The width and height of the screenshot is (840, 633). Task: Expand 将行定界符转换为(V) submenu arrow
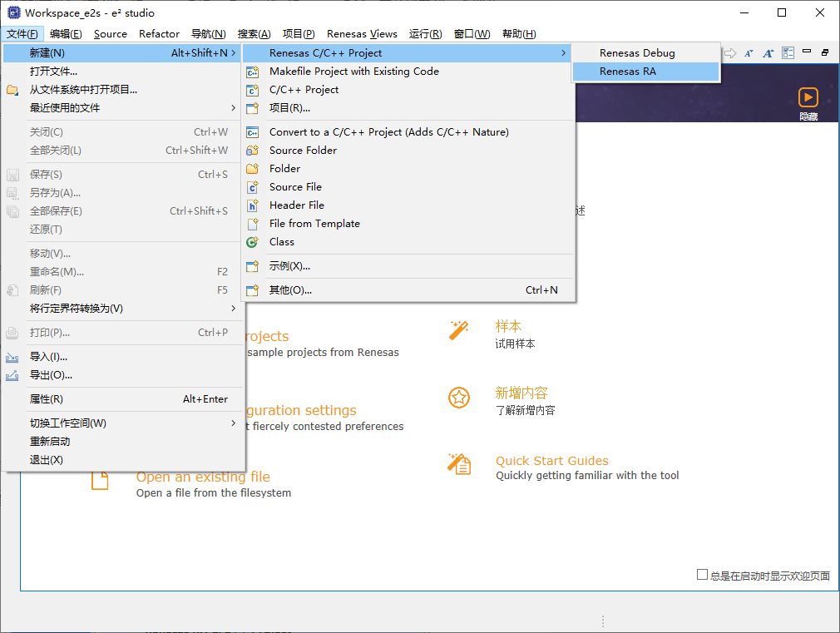(234, 309)
